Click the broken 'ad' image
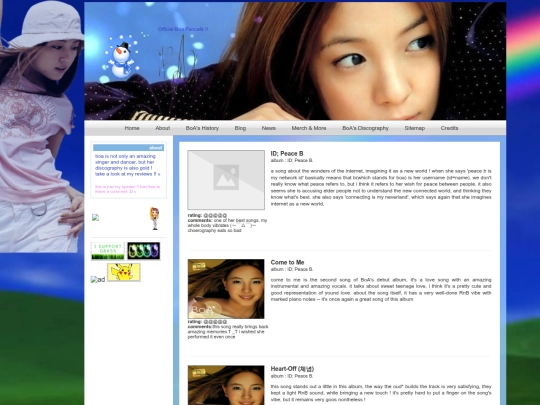540x405 pixels. point(98,279)
